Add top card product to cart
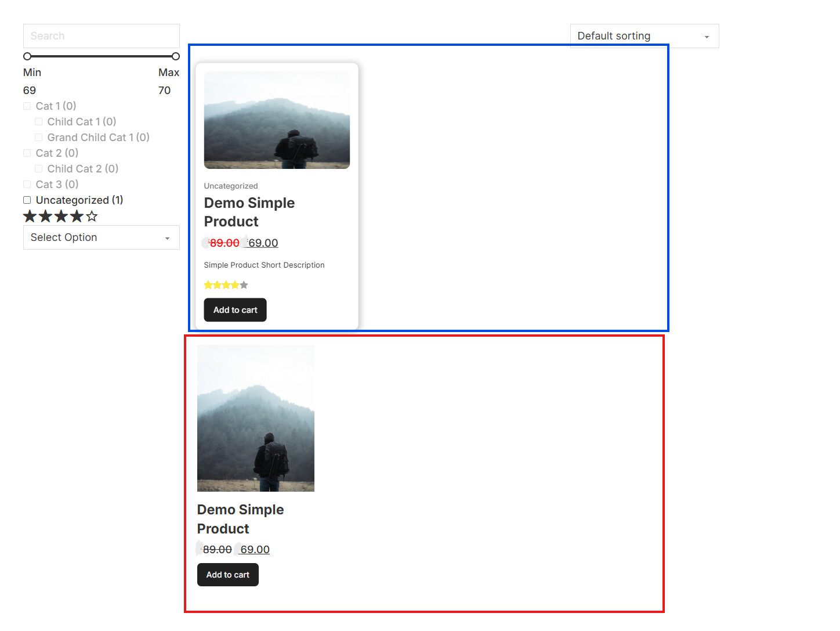Viewport: 840px width, 631px height. pyautogui.click(x=236, y=310)
